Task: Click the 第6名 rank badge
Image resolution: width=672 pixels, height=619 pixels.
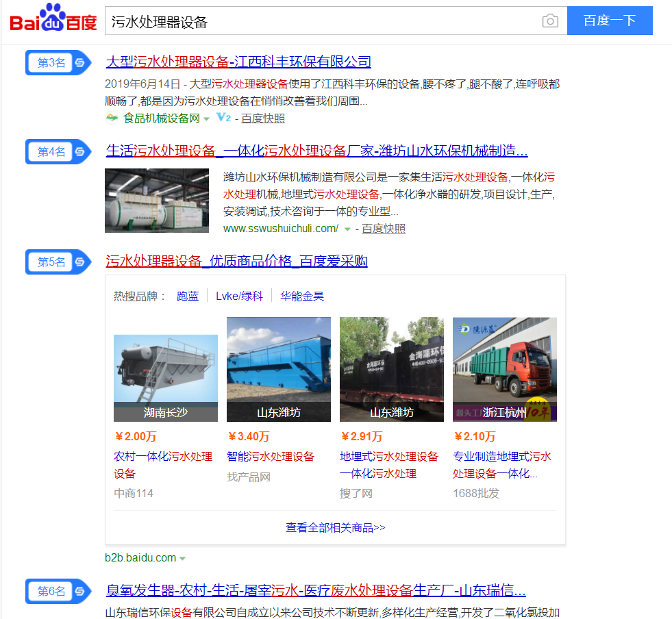Action: [x=58, y=591]
